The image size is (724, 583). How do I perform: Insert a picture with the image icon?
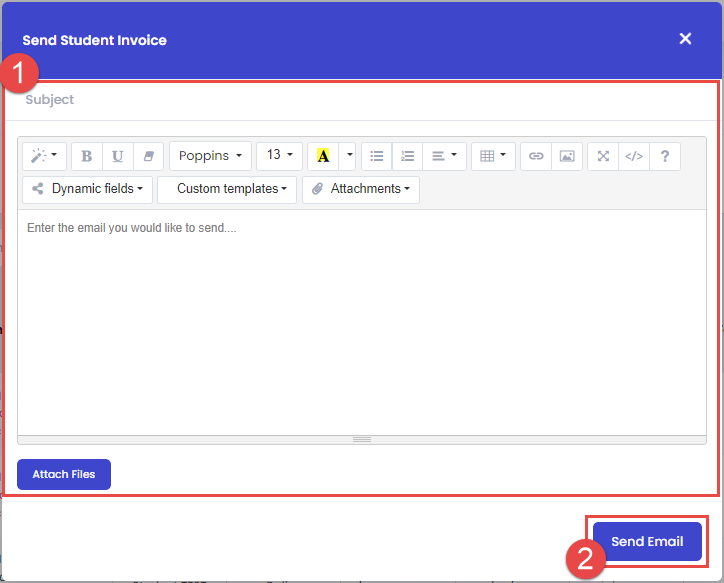click(567, 156)
